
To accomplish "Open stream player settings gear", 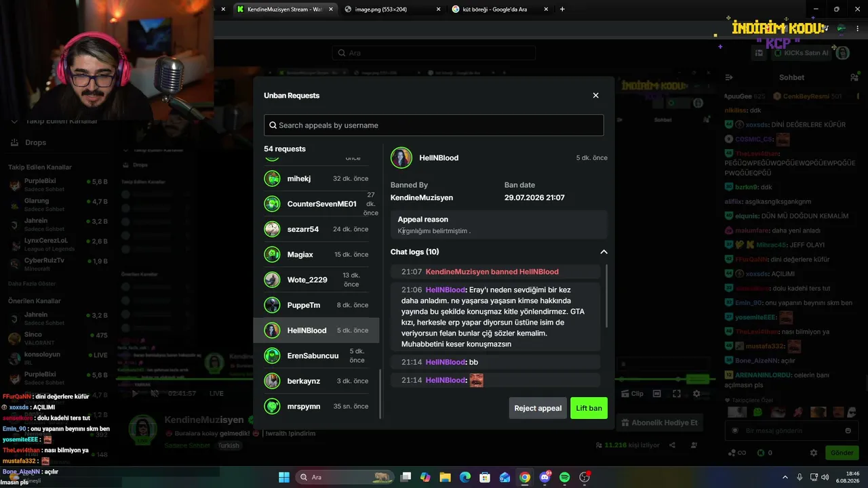I will pyautogui.click(x=696, y=394).
